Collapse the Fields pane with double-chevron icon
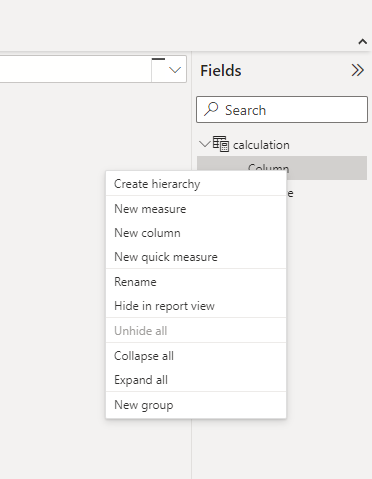 (357, 71)
